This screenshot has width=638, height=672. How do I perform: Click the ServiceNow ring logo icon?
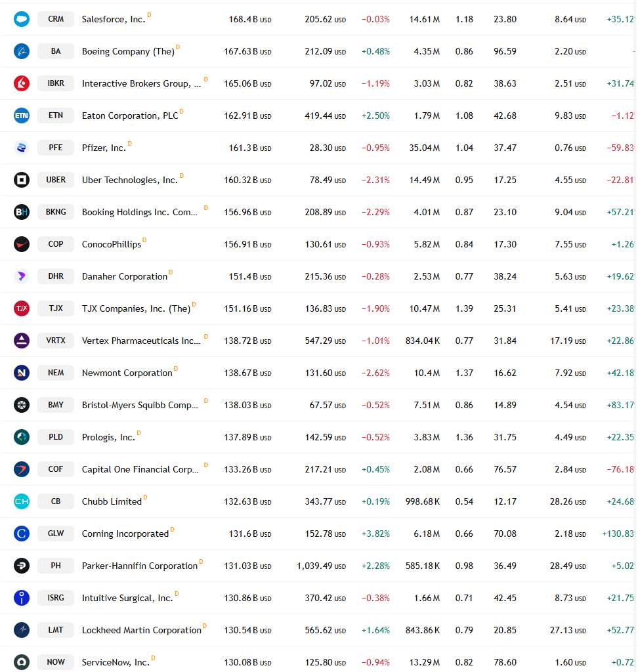(22, 661)
